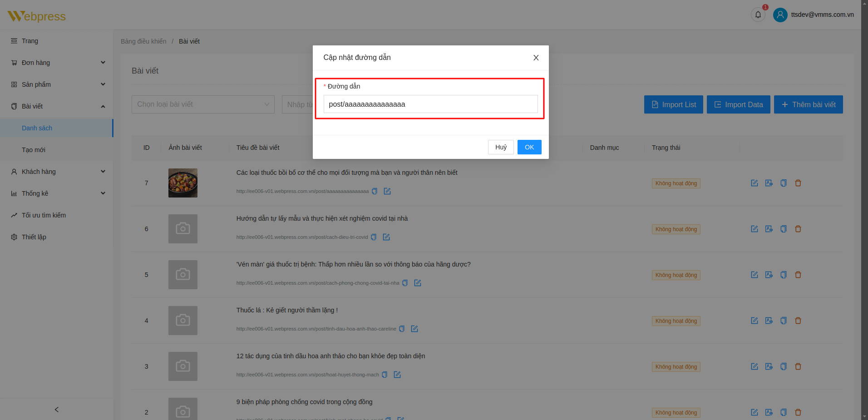The width and height of the screenshot is (868, 420).
Task: Click the Đường dẫn text input field
Action: pyautogui.click(x=430, y=104)
